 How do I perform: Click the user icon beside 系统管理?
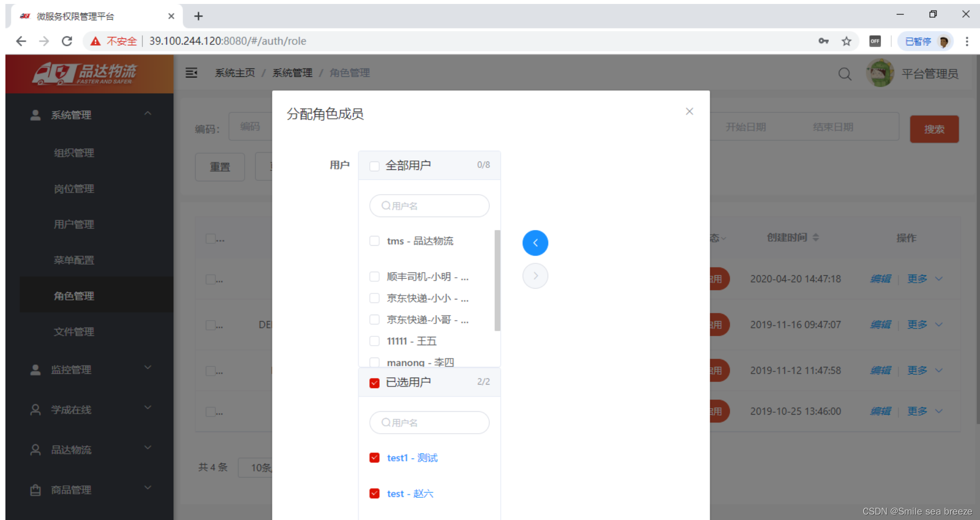(x=35, y=115)
